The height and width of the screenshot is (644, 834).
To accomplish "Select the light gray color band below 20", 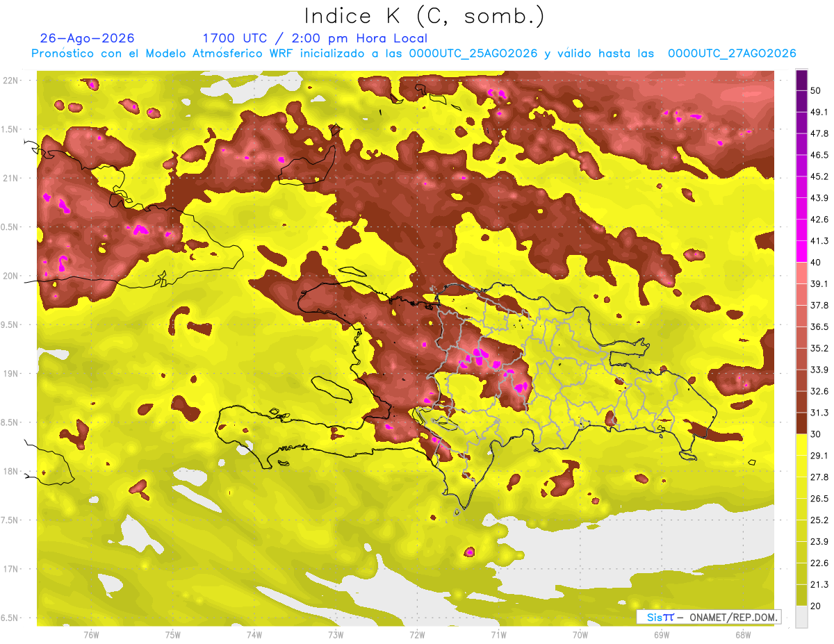I will coord(801,616).
